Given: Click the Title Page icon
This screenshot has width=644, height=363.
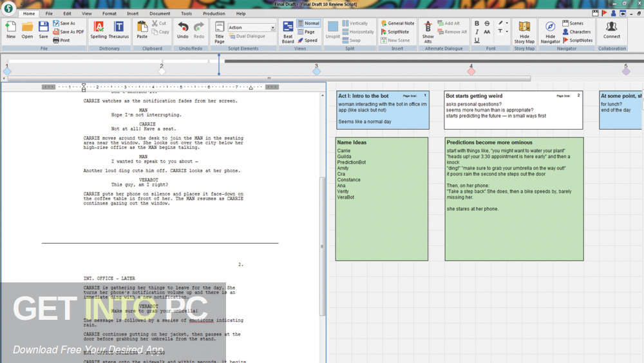Looking at the screenshot, I should click(220, 30).
